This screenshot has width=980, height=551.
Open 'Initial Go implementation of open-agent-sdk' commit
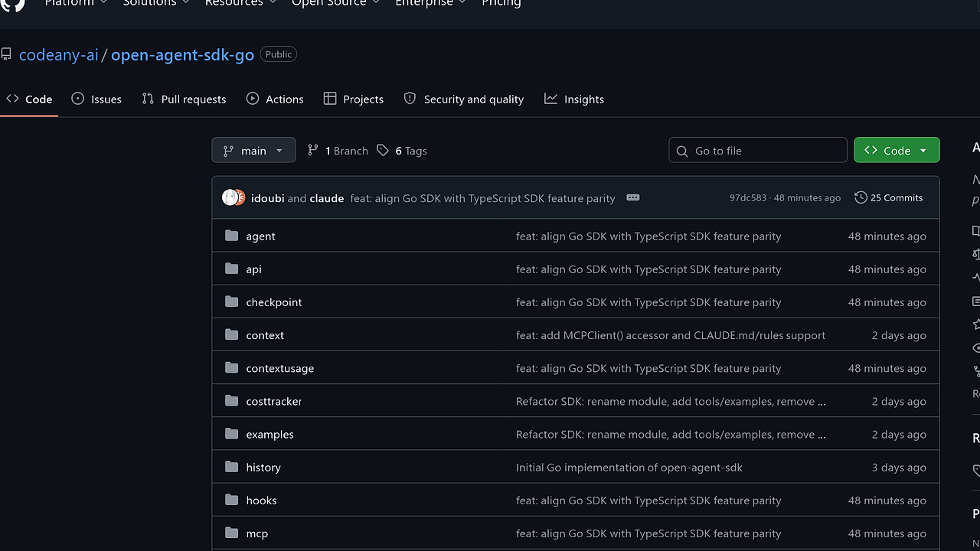click(629, 467)
